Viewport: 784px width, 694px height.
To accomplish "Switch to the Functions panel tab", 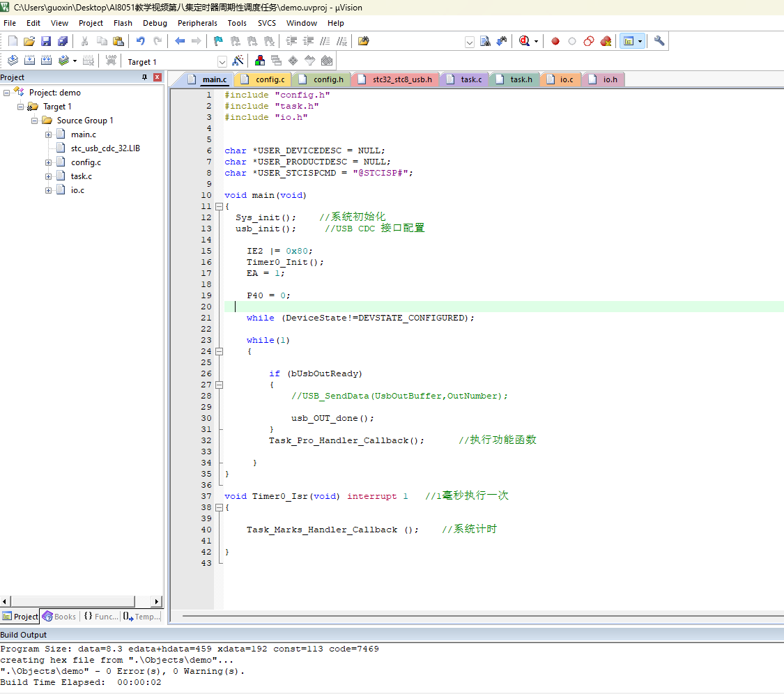I will pyautogui.click(x=100, y=617).
